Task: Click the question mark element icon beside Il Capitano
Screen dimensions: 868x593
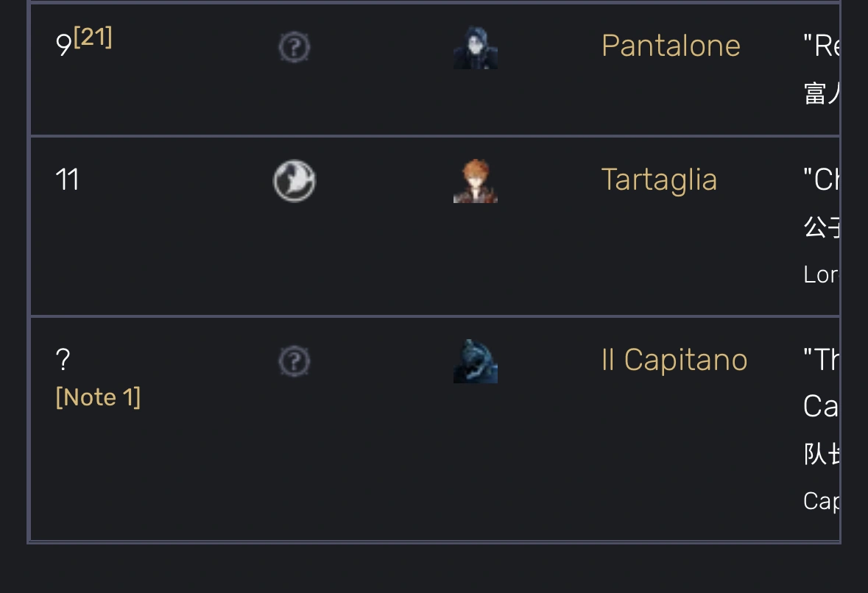Action: tap(294, 361)
